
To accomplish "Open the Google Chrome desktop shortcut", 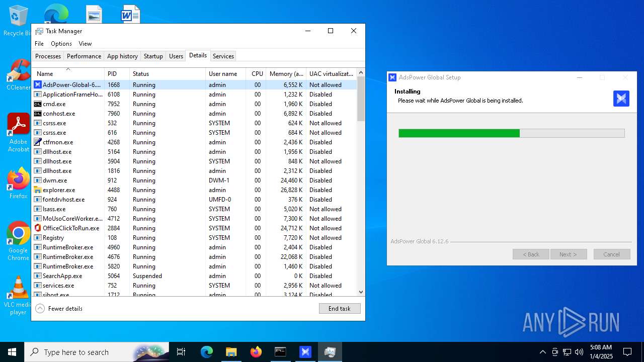I will 18,241.
